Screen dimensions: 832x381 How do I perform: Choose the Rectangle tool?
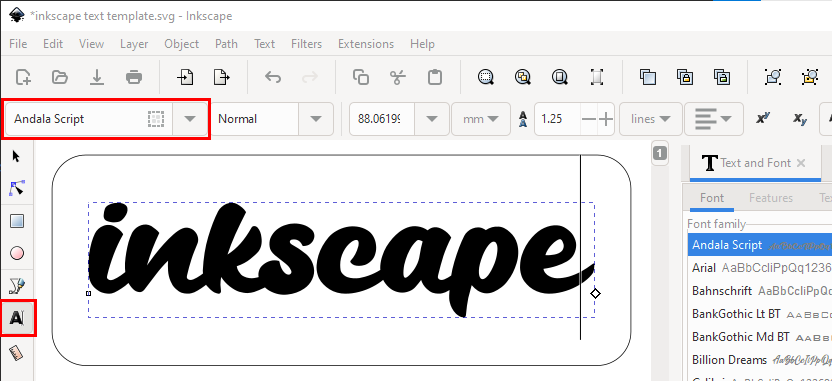click(18, 221)
